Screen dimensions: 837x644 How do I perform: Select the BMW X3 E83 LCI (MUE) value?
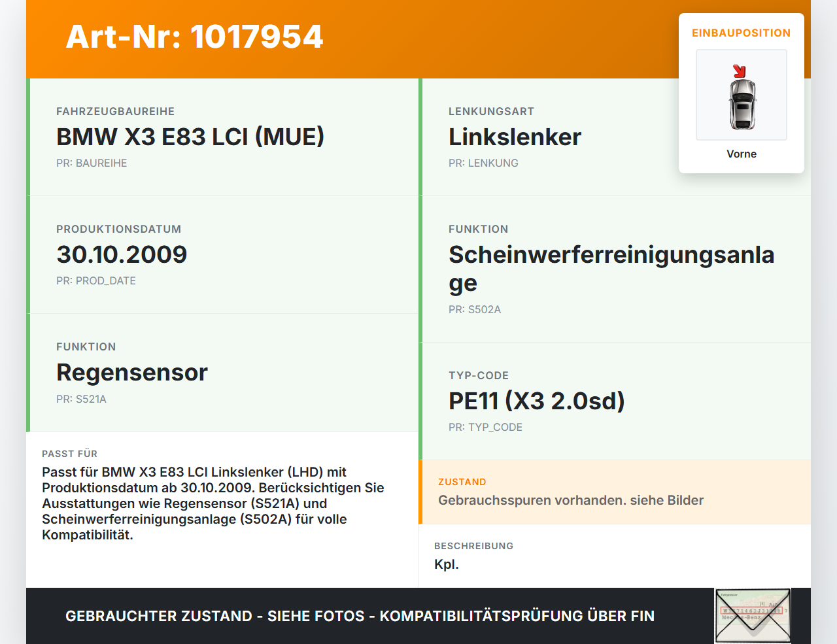pos(190,137)
